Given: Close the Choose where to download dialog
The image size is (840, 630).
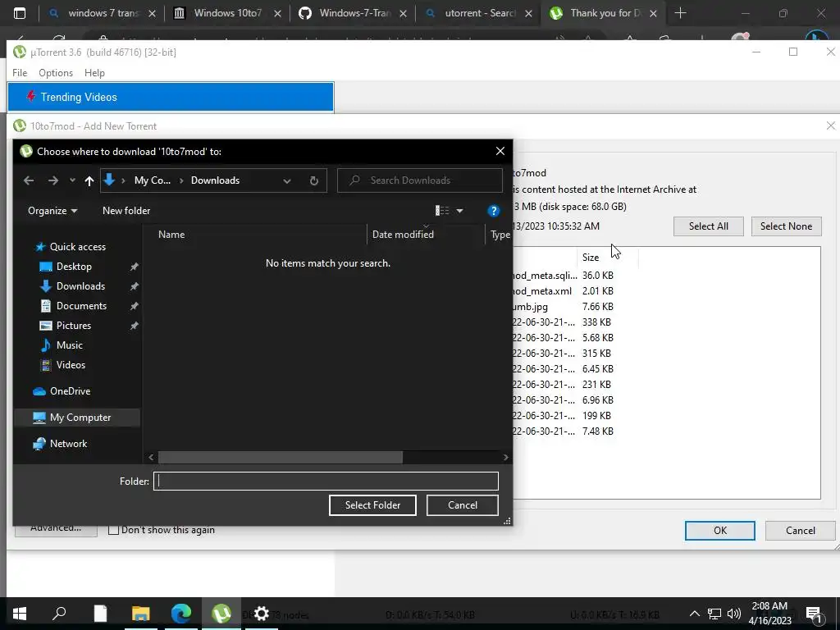Looking at the screenshot, I should 500,151.
